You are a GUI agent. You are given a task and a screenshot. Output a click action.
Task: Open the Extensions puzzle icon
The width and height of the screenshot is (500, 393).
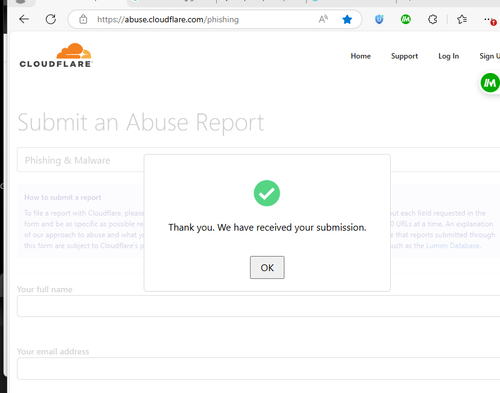click(x=432, y=19)
